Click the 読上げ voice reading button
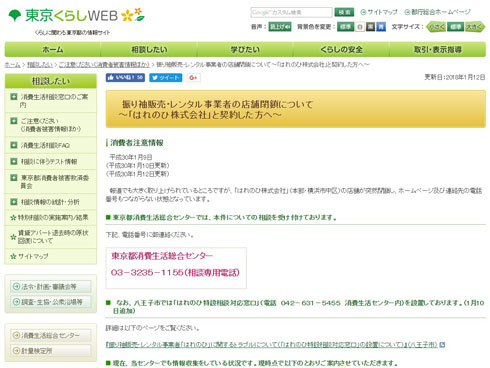This screenshot has height=368, width=490. [280, 27]
